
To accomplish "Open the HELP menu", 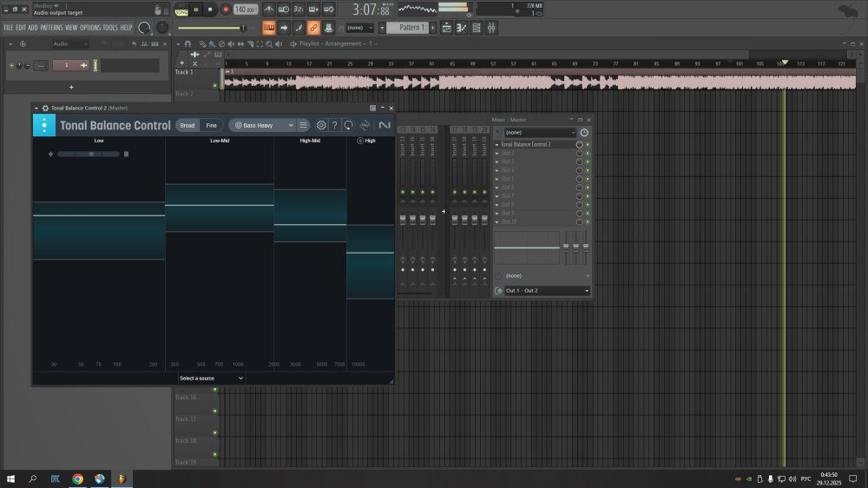I will (126, 28).
